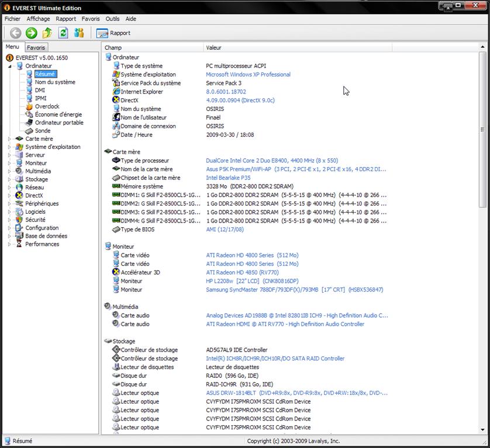Click the Rapport button in the toolbar
Screen dimensions: 490x448
point(113,33)
